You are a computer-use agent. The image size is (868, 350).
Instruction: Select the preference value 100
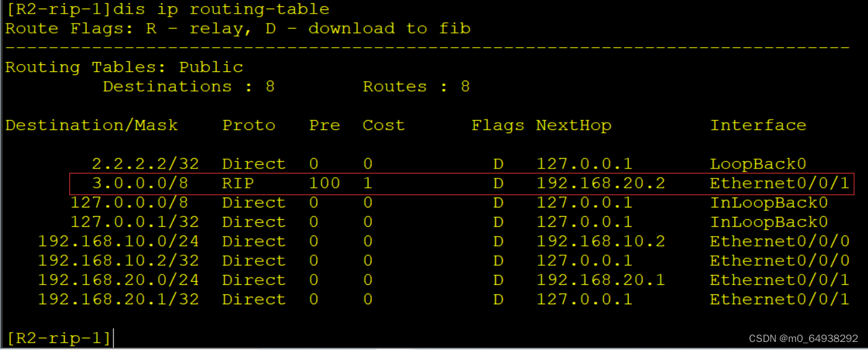click(x=325, y=183)
